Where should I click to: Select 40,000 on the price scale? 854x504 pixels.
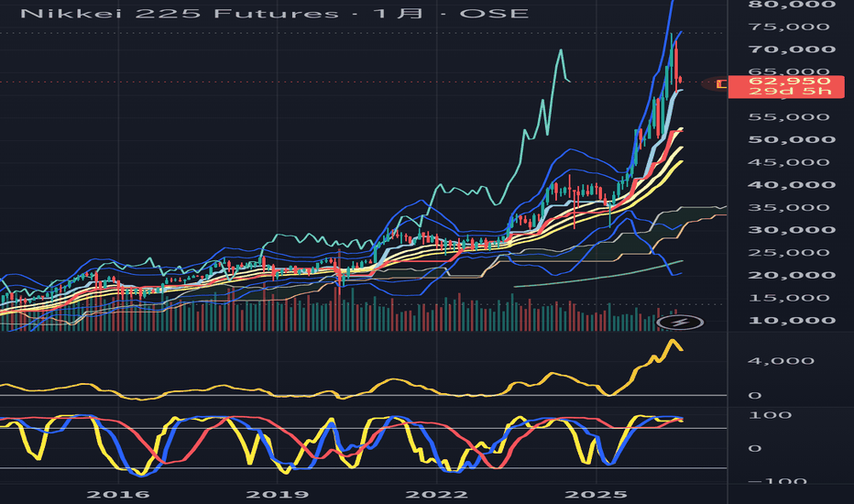(792, 185)
